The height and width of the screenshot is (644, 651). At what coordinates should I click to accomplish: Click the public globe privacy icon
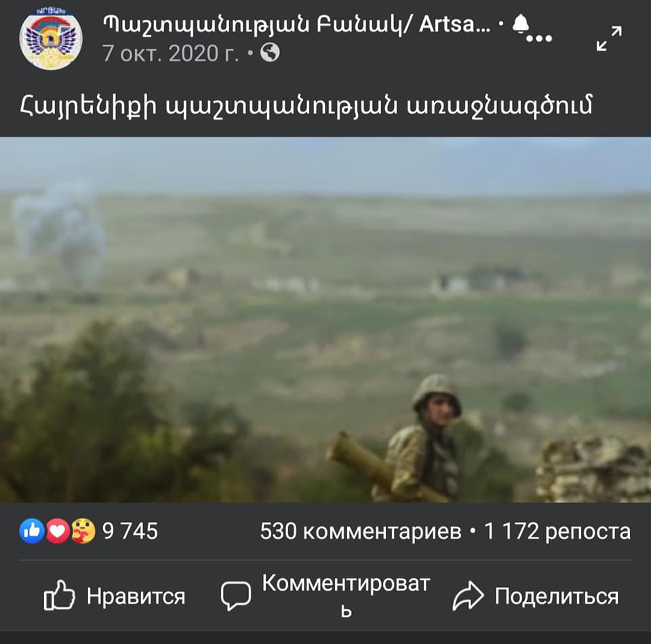tap(270, 53)
